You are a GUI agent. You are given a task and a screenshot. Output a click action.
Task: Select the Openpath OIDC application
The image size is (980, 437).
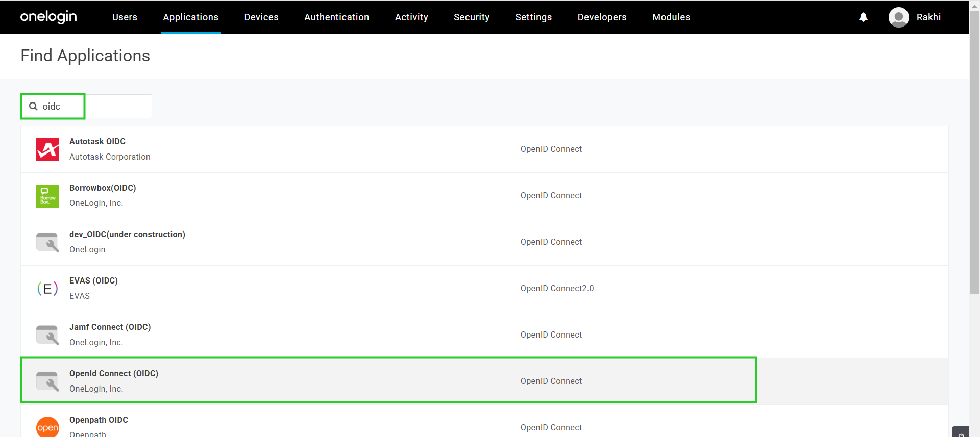tap(484, 421)
